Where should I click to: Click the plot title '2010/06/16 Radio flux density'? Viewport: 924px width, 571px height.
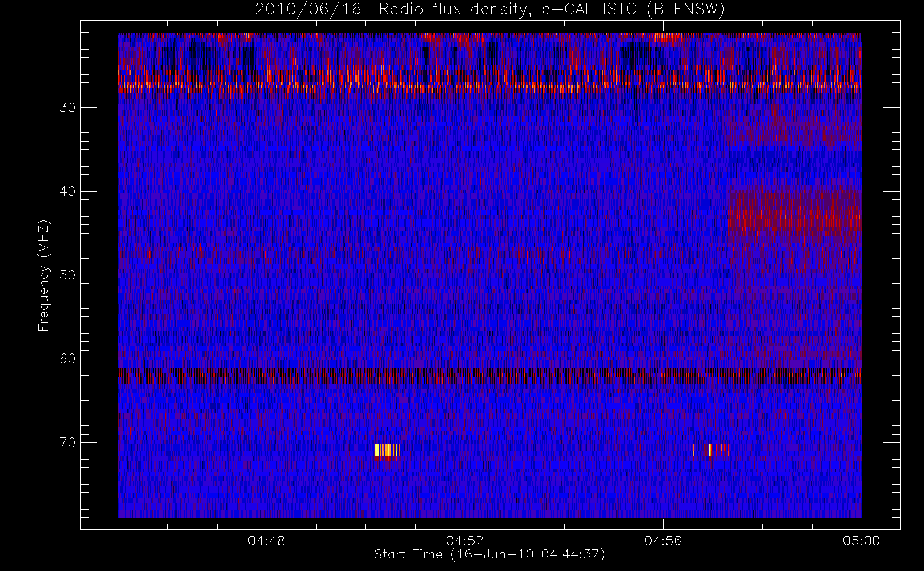point(491,10)
